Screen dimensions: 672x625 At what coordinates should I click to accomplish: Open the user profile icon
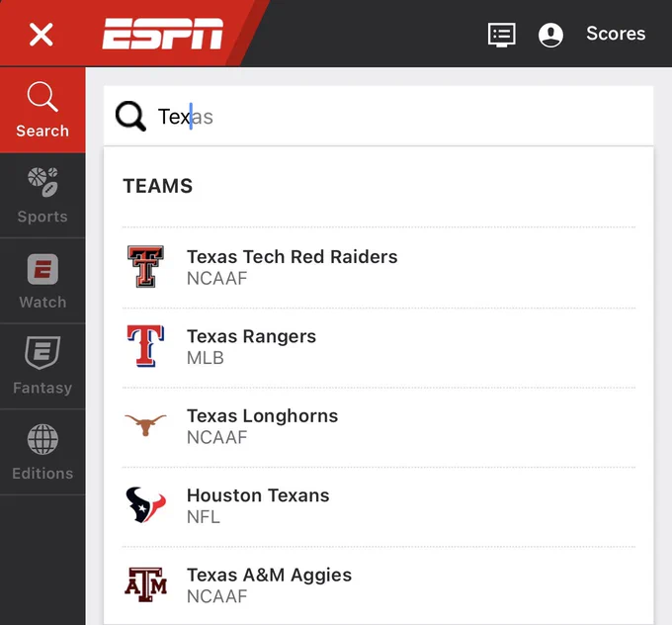(x=550, y=35)
